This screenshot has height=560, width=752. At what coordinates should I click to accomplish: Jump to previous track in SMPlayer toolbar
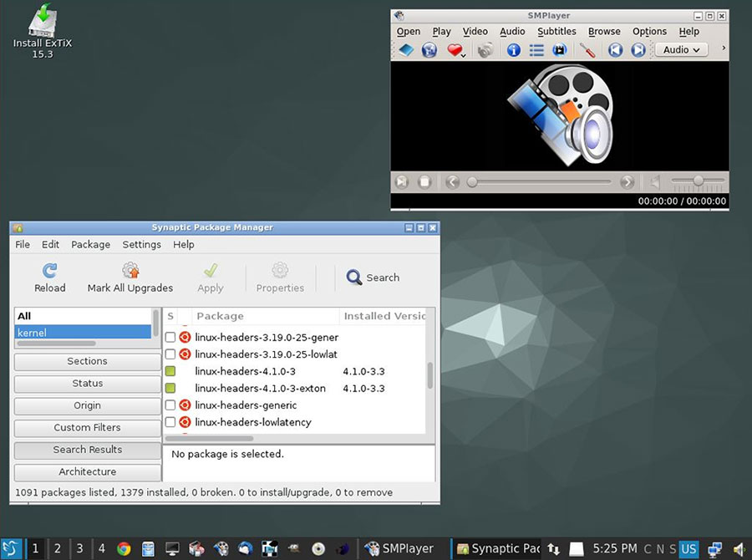click(x=615, y=50)
